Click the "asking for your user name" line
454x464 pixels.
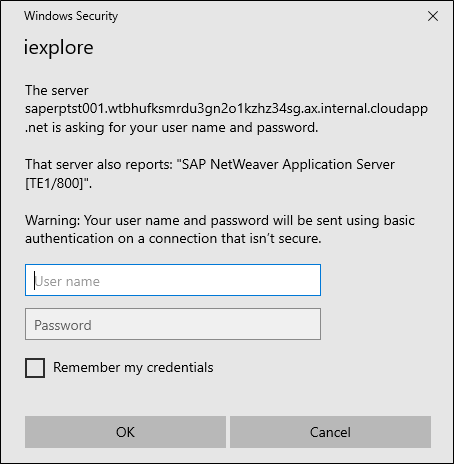coord(172,127)
